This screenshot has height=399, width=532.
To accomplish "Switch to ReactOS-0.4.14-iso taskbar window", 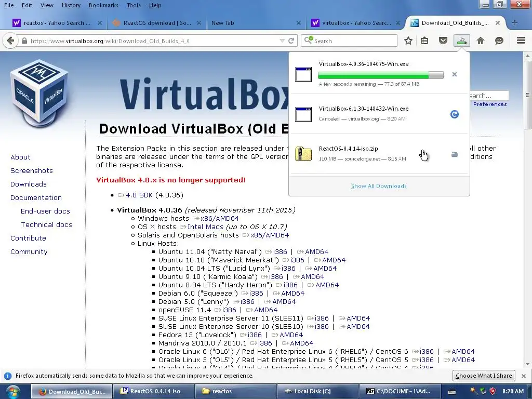I will point(153,392).
